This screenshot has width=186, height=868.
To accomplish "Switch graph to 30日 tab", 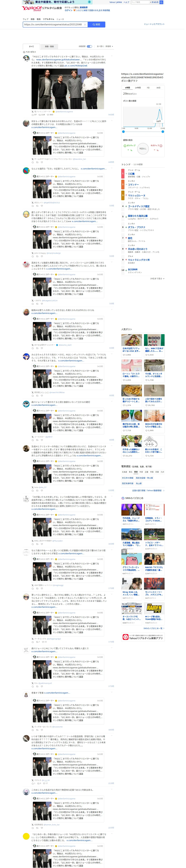I will tap(158, 88).
